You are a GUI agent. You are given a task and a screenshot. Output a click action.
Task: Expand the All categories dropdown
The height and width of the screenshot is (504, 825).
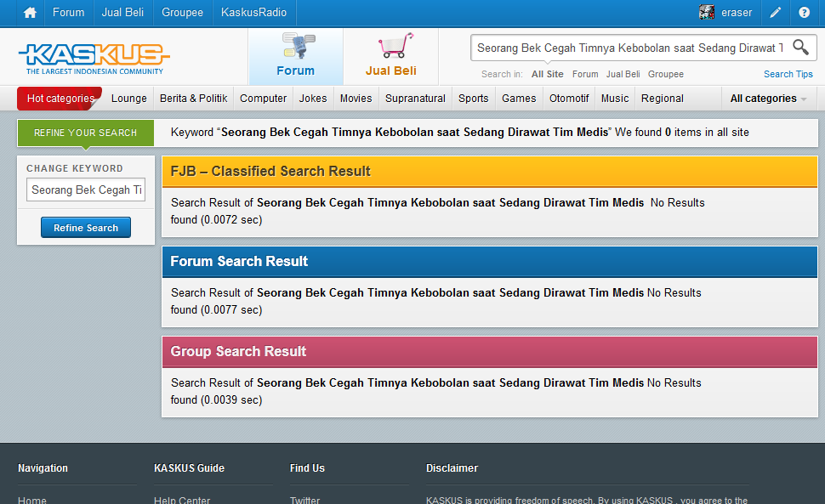point(768,99)
